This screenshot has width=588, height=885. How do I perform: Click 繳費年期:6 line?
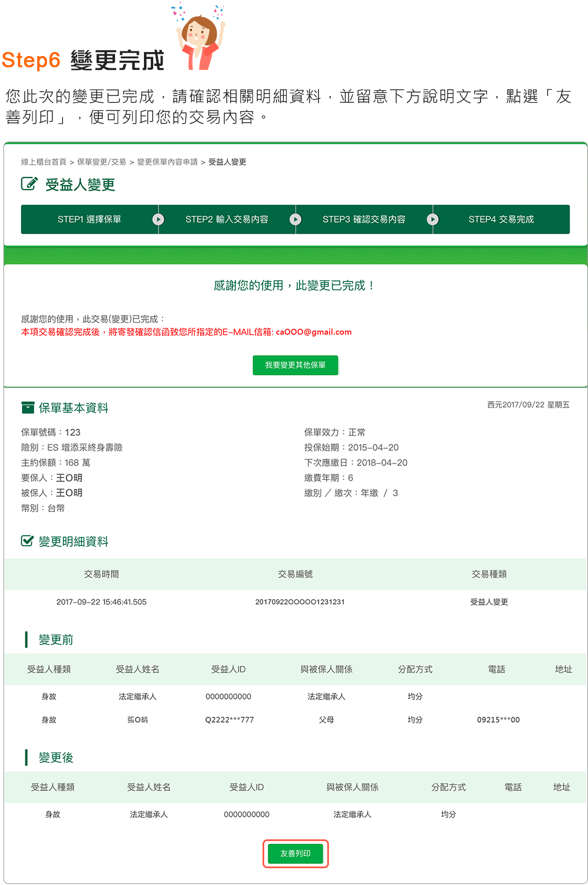[329, 477]
